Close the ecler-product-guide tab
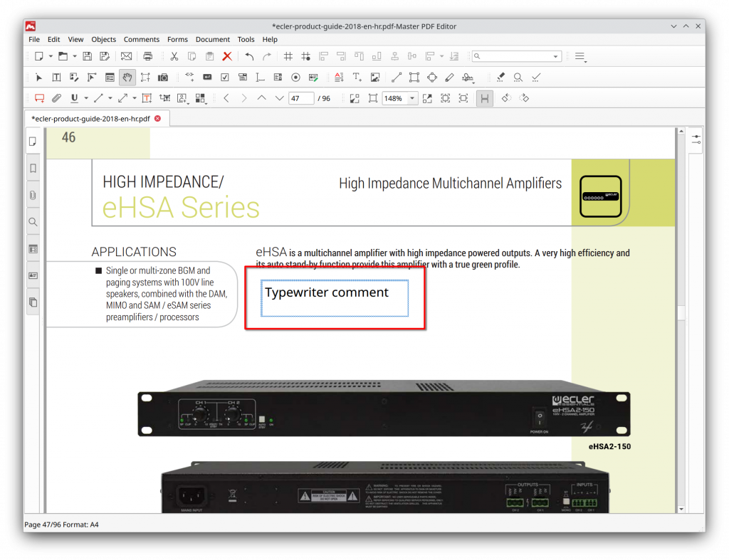The width and height of the screenshot is (729, 560). point(157,120)
